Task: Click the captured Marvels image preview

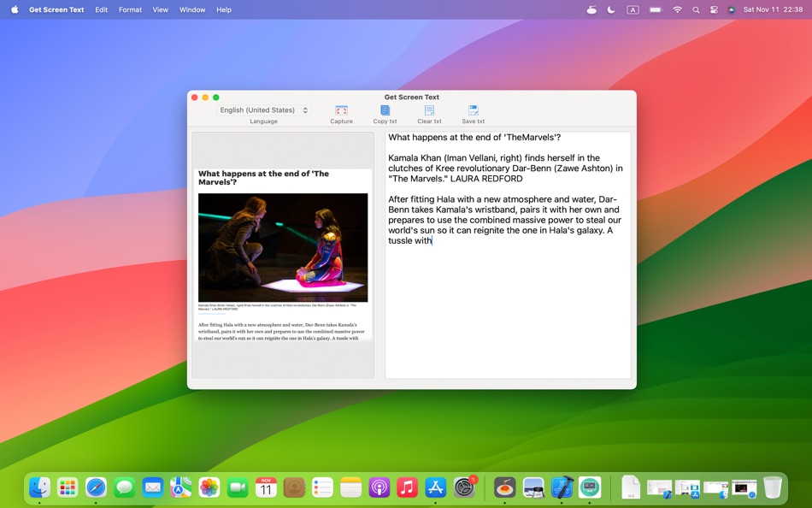Action: click(283, 247)
